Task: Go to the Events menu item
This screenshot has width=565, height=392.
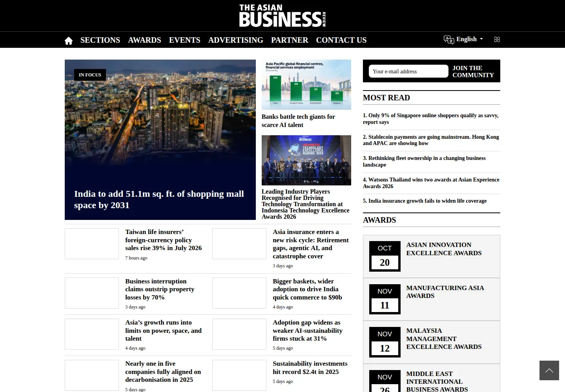Action: click(x=185, y=40)
